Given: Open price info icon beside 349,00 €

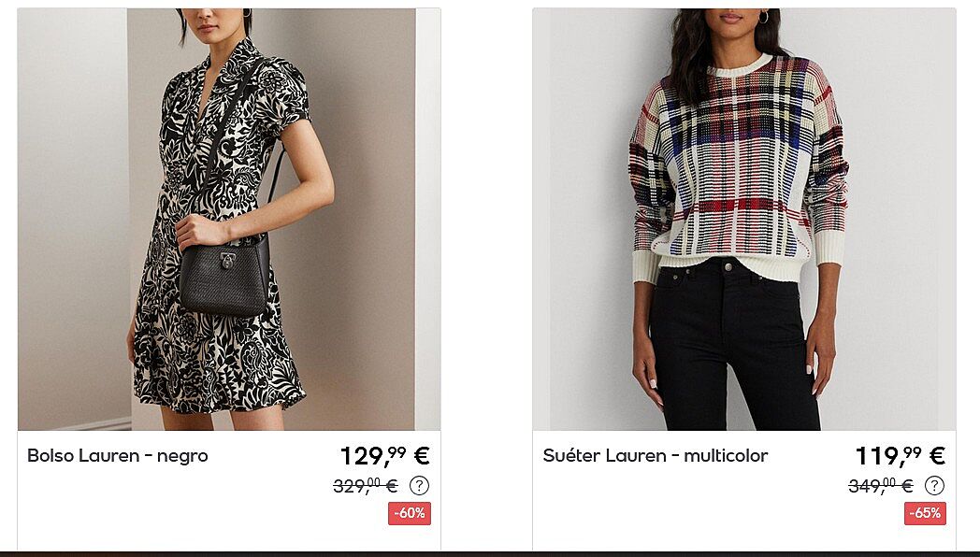Looking at the screenshot, I should [x=934, y=485].
